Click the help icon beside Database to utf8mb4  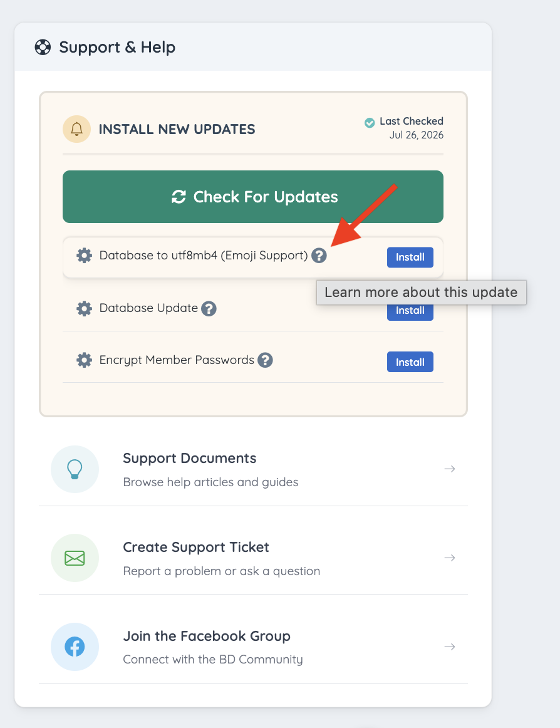click(x=319, y=256)
